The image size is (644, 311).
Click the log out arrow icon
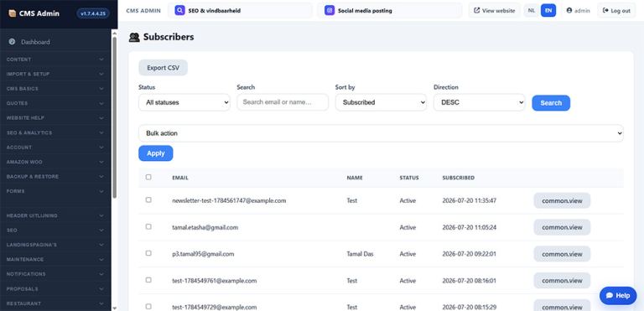pos(605,11)
